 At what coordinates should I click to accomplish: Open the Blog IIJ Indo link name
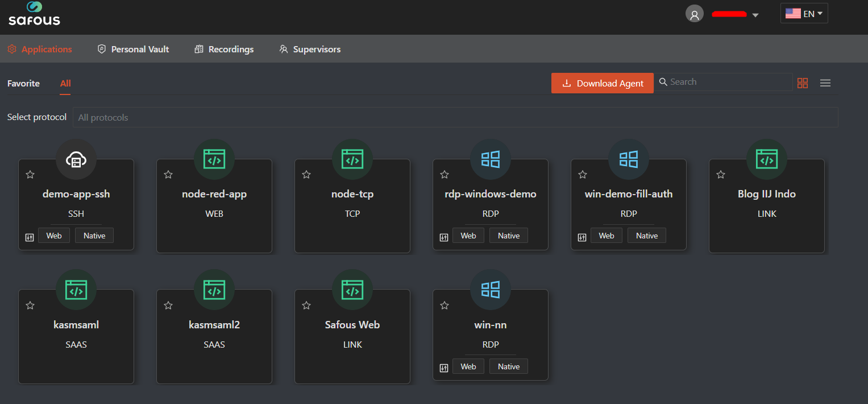pyautogui.click(x=767, y=194)
